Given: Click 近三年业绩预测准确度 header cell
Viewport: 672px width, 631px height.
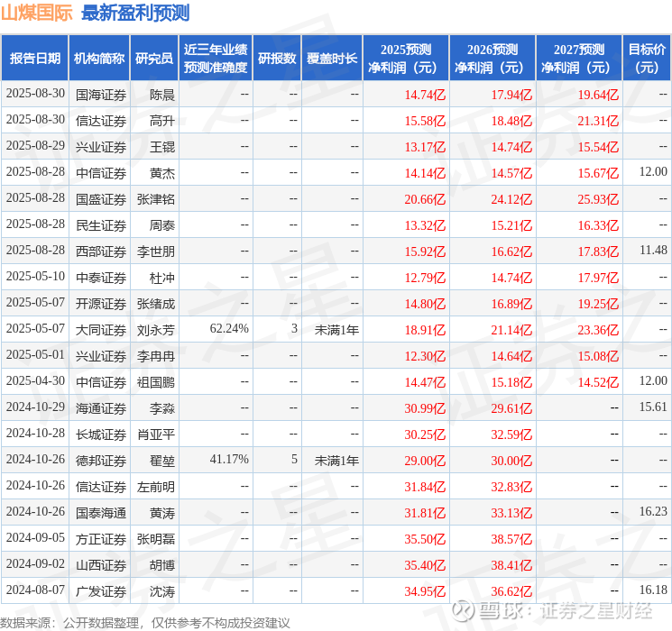Looking at the screenshot, I should coord(216,59).
